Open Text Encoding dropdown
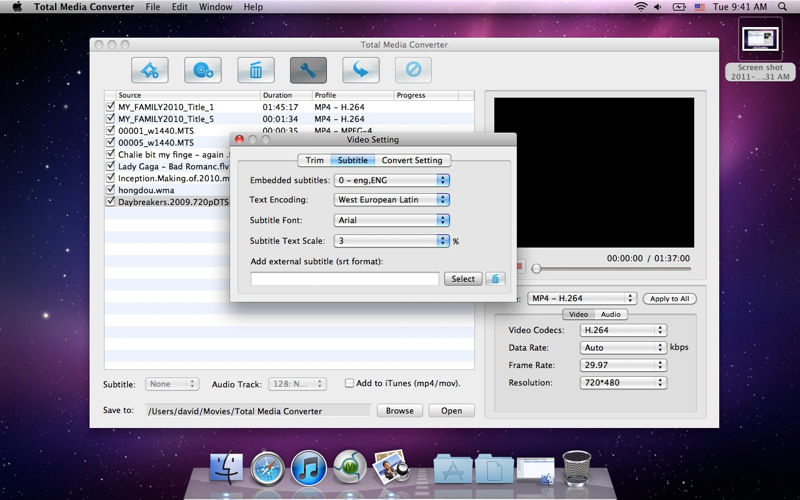Viewport: 800px width, 500px height. click(391, 199)
